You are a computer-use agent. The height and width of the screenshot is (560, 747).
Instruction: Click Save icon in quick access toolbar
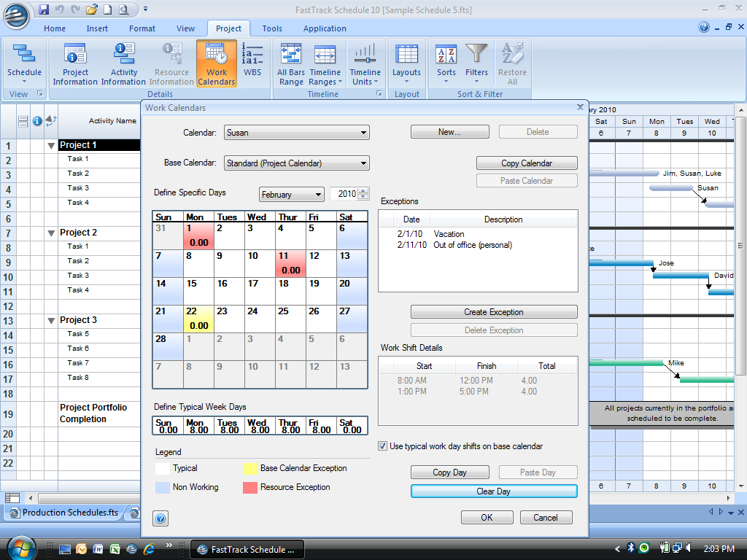tap(44, 9)
